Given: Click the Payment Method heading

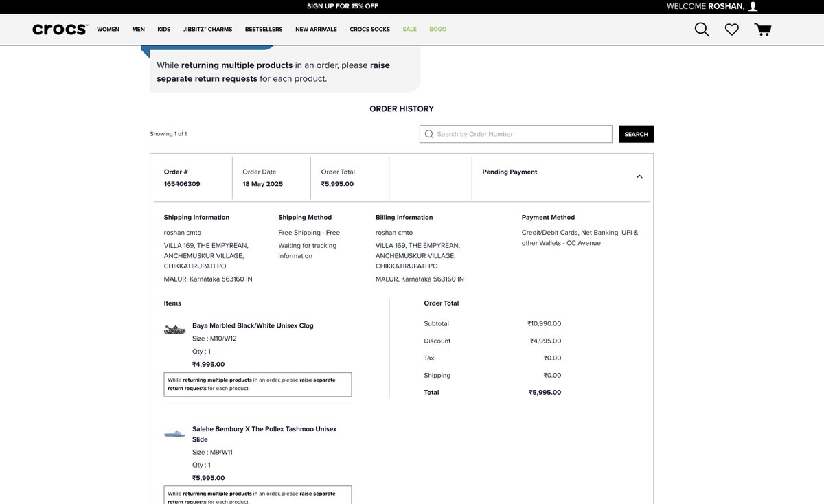Looking at the screenshot, I should coord(548,217).
